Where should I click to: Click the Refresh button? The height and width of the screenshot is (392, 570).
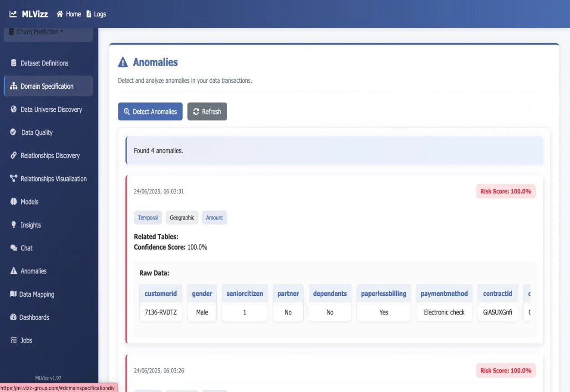click(207, 111)
